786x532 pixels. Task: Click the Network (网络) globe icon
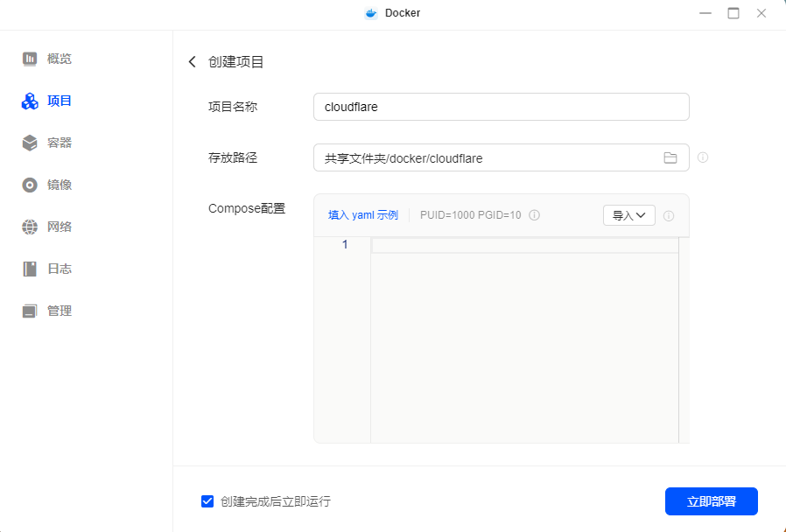30,227
